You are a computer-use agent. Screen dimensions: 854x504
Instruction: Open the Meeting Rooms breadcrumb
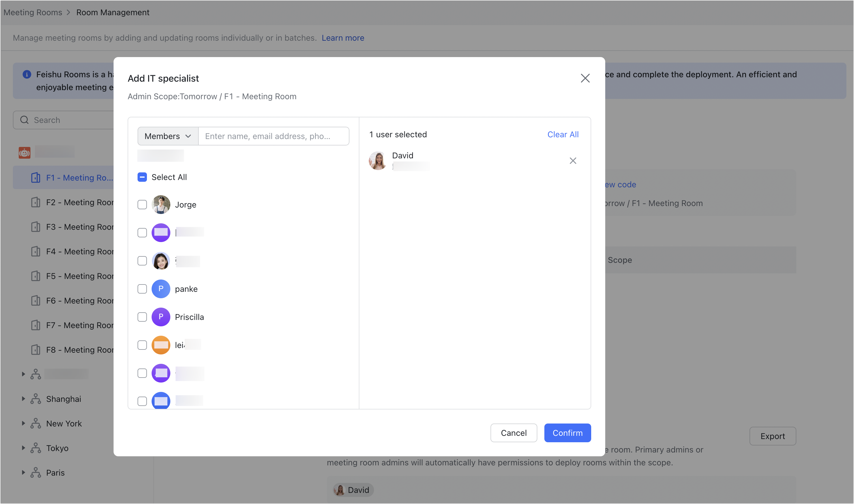[32, 12]
